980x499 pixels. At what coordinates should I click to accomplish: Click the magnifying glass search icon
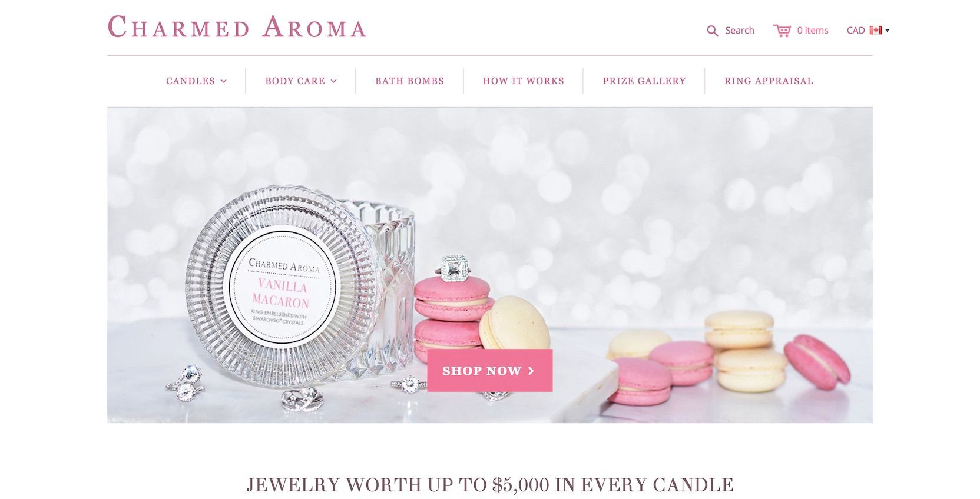pyautogui.click(x=712, y=31)
